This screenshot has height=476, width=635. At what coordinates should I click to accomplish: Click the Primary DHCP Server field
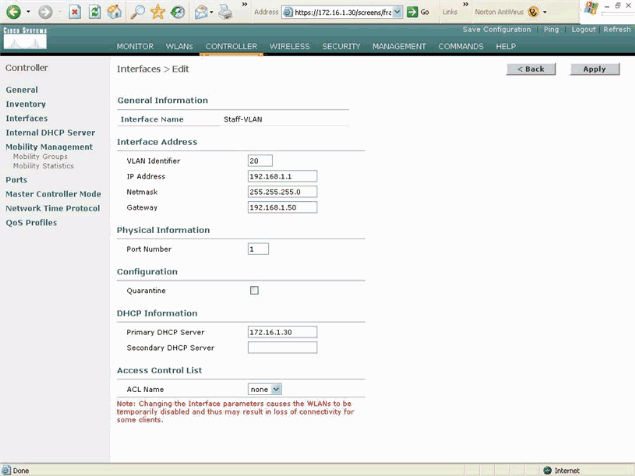pos(282,332)
